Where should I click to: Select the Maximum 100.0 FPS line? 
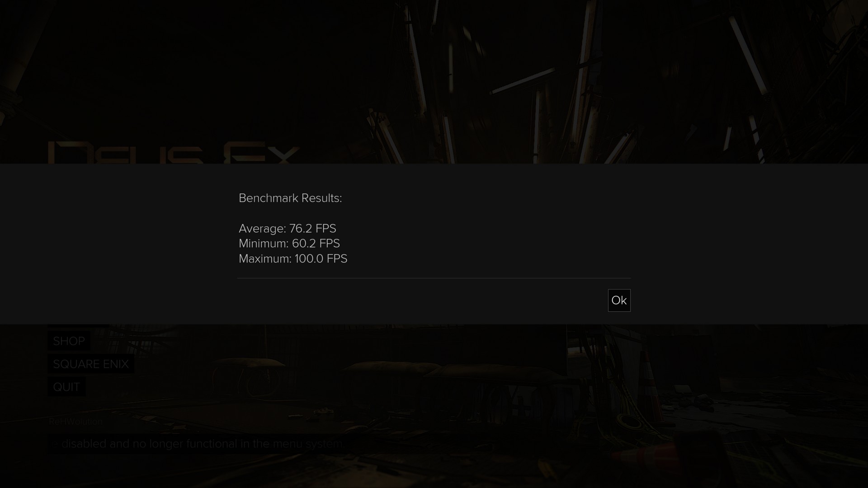click(x=293, y=259)
